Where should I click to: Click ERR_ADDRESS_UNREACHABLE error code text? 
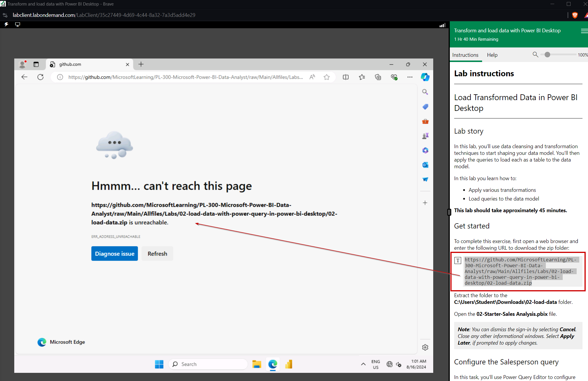click(x=116, y=237)
